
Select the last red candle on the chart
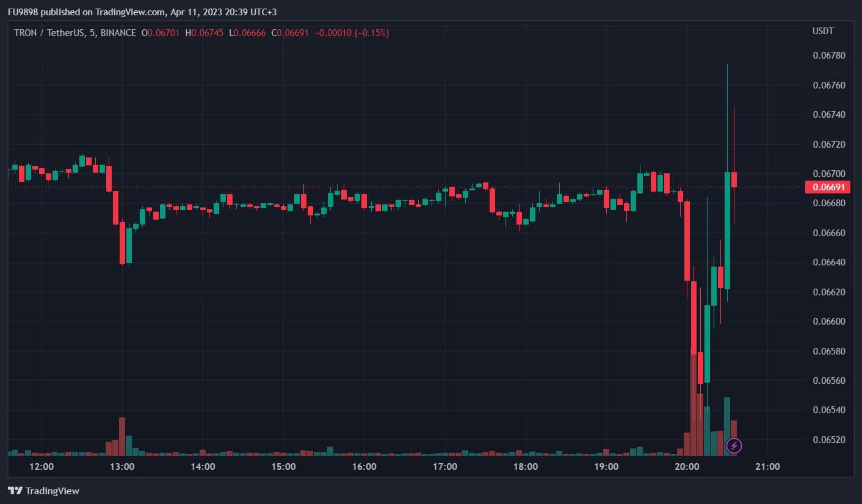pos(734,179)
